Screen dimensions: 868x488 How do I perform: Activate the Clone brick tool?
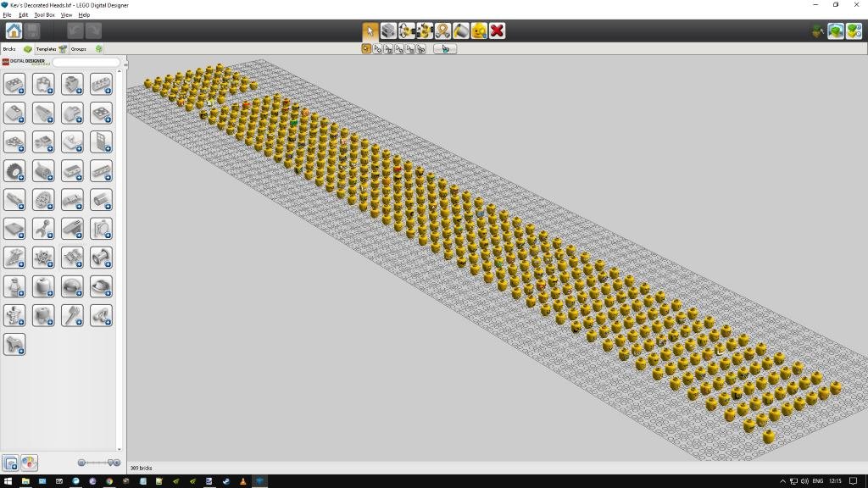(x=388, y=31)
